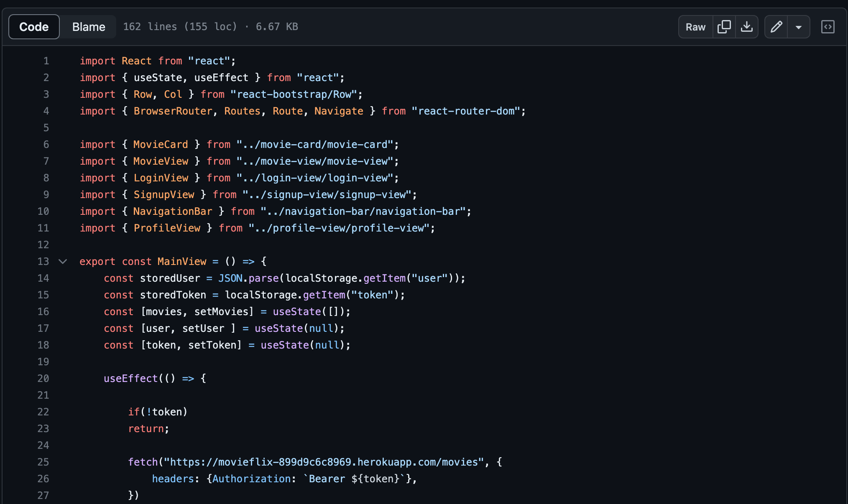
Task: Click "162 lines (155 loc) · 6.67 KB" file info
Action: [210, 27]
